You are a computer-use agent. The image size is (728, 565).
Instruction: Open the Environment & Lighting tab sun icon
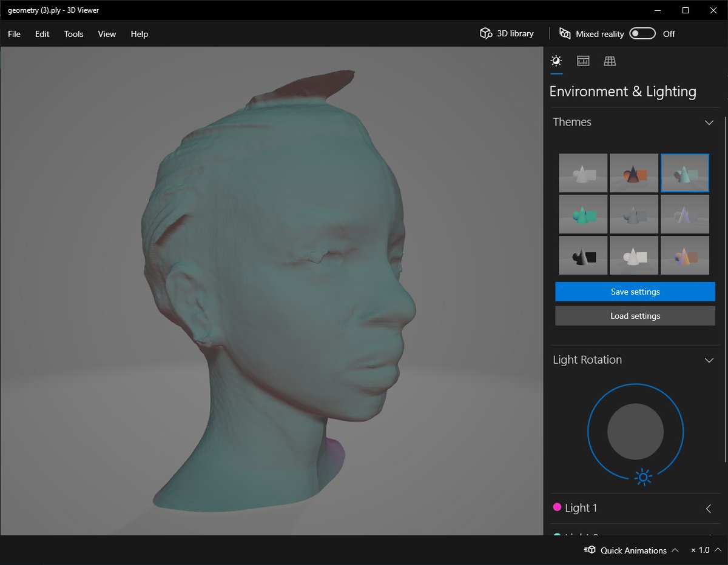[x=556, y=61]
